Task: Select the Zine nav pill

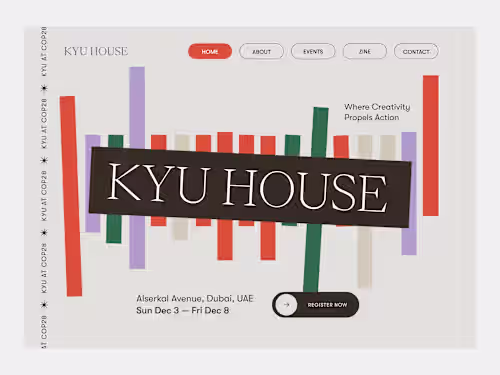Action: pos(365,51)
